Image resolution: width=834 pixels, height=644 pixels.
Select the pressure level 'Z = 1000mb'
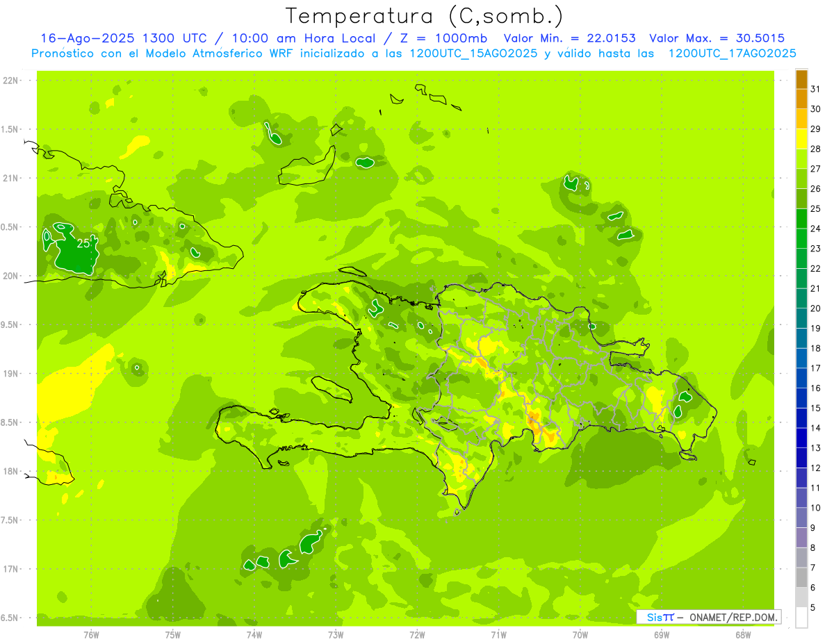pos(443,38)
